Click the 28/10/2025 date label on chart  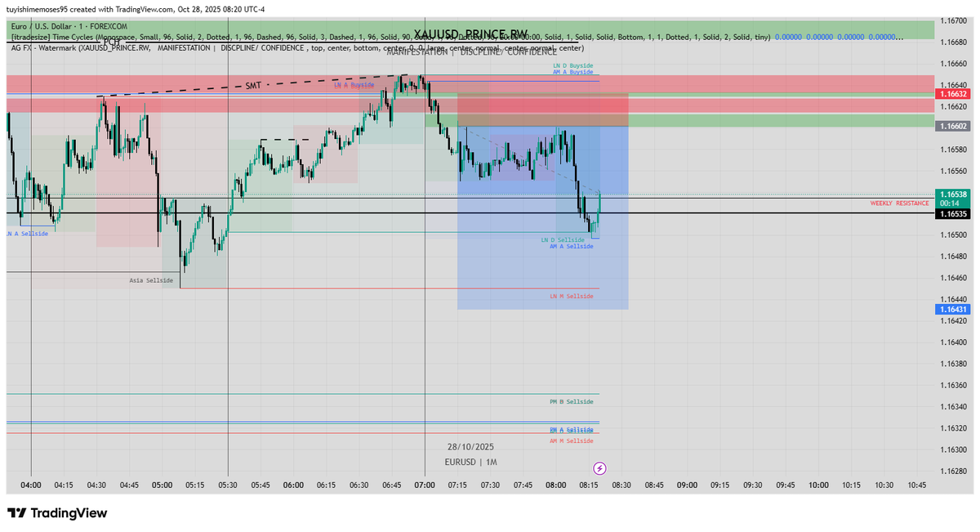tap(470, 447)
